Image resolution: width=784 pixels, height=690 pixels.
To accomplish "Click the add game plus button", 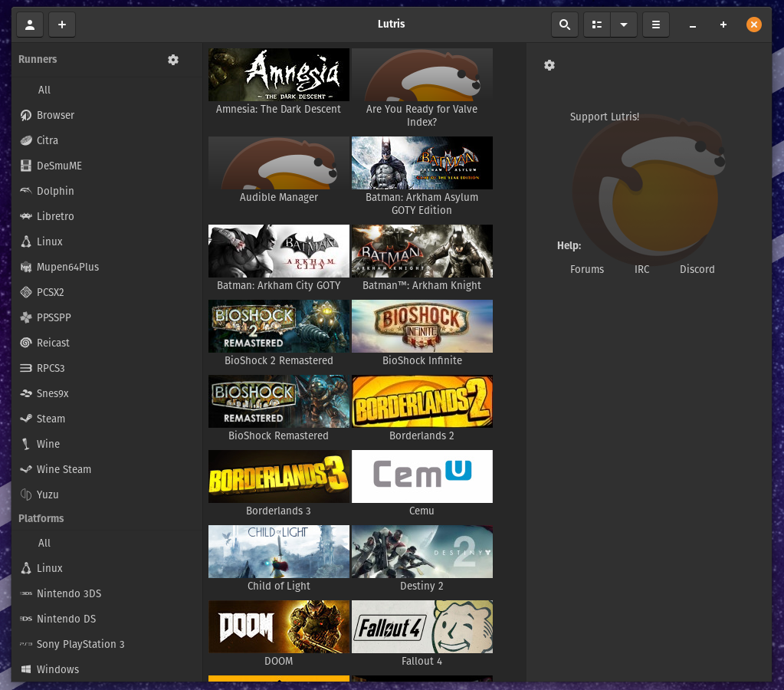I will (x=62, y=25).
